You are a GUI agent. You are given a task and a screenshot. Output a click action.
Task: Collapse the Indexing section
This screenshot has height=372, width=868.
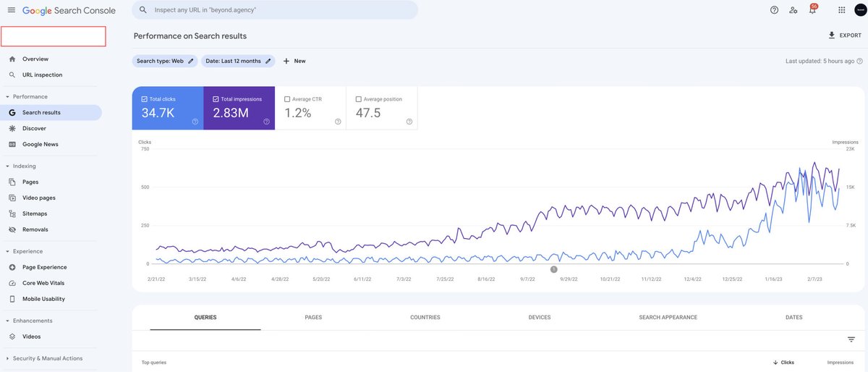point(7,166)
